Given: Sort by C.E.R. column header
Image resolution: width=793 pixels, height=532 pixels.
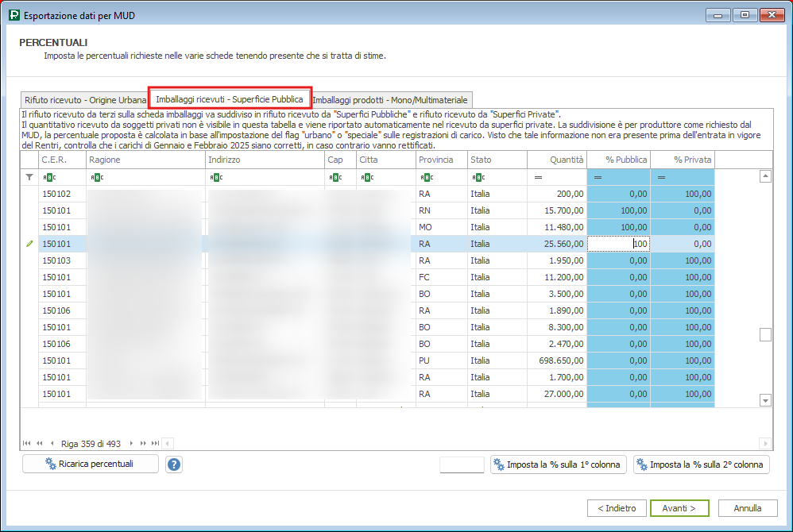Looking at the screenshot, I should [x=62, y=160].
